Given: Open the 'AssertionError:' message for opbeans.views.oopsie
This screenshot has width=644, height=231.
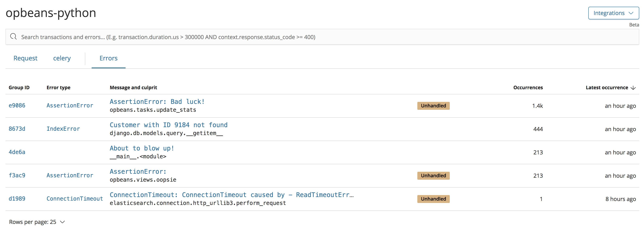Looking at the screenshot, I should point(138,172).
